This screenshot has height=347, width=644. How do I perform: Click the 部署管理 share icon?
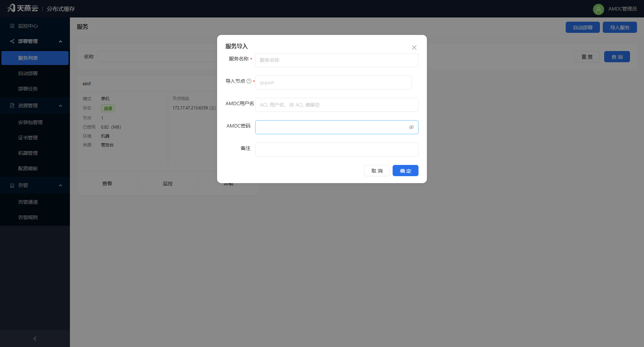tap(12, 41)
